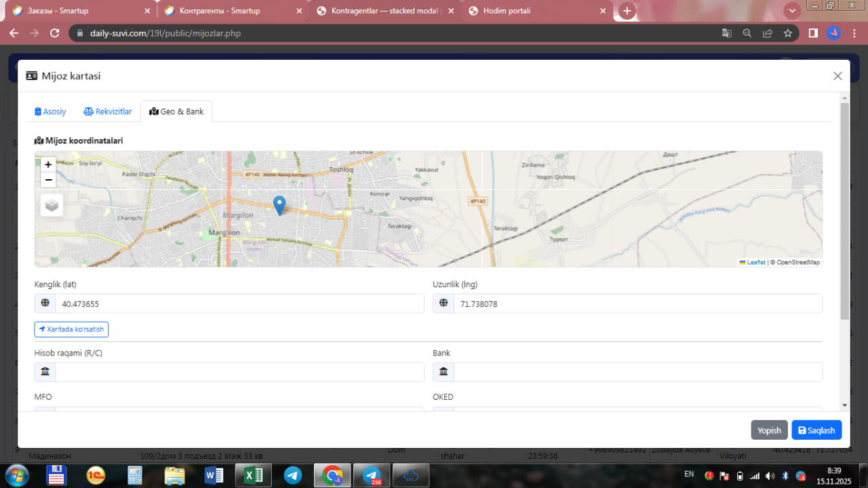
Task: Zoom out on the map
Action: (48, 180)
